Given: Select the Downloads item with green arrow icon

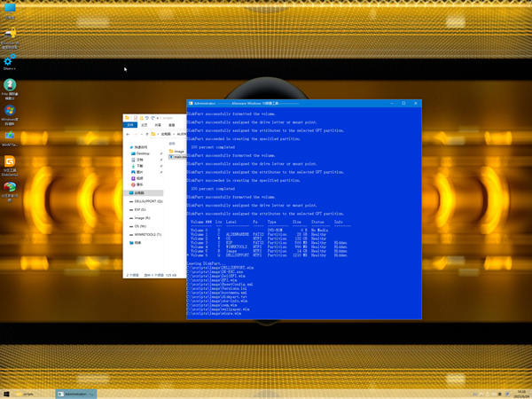Looking at the screenshot, I should (x=137, y=166).
